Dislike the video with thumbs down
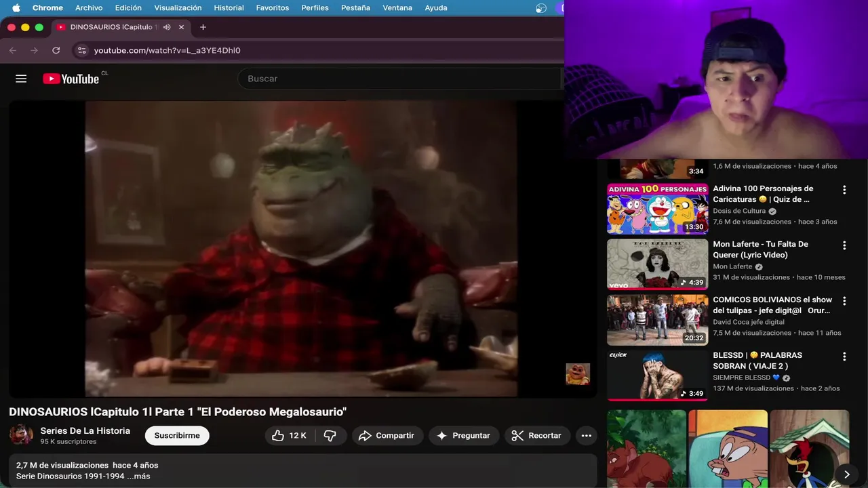This screenshot has height=488, width=868. [x=330, y=435]
